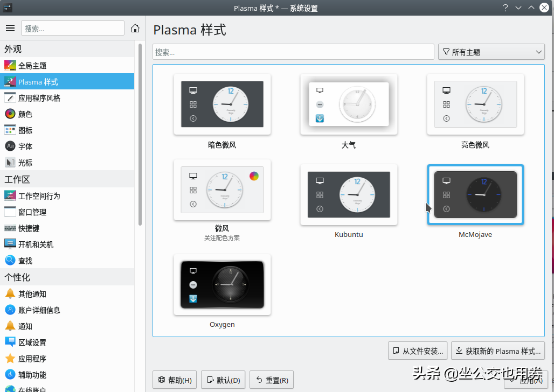Image resolution: width=554 pixels, height=392 pixels.
Task: Go to the settings home view
Action: [x=135, y=28]
